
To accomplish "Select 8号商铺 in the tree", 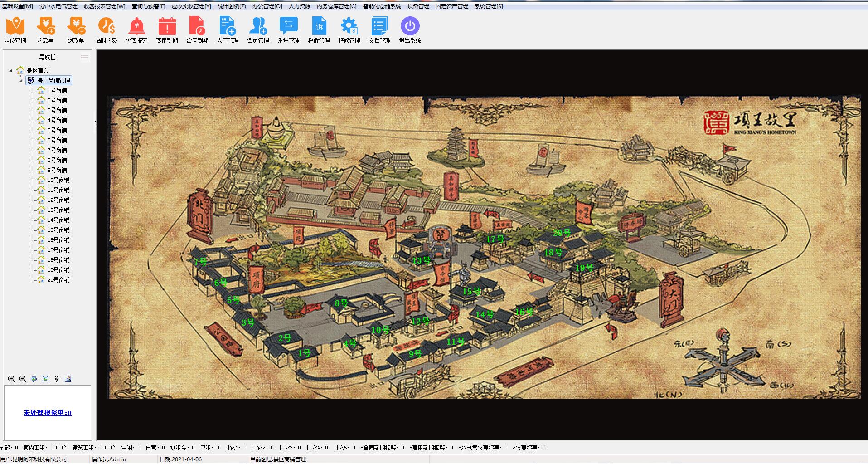I will click(x=57, y=160).
